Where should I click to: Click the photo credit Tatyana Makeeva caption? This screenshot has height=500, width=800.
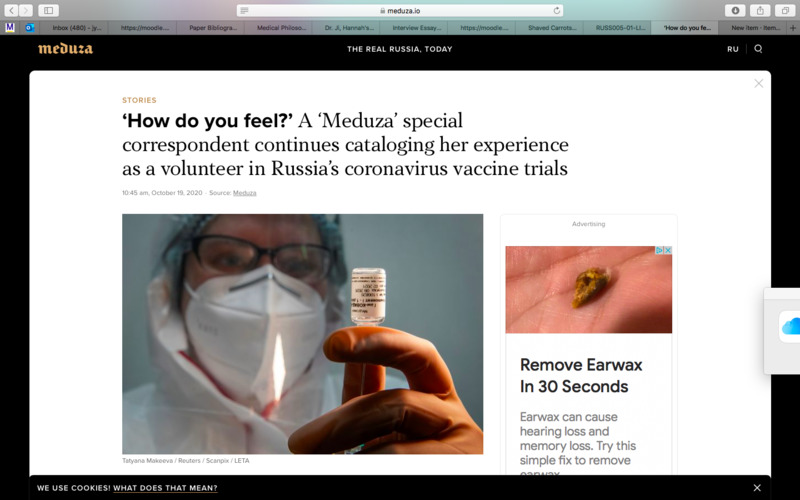click(x=186, y=461)
